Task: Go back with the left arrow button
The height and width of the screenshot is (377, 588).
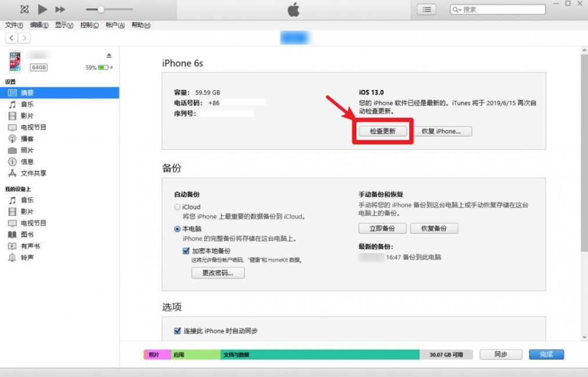Action: pyautogui.click(x=11, y=38)
